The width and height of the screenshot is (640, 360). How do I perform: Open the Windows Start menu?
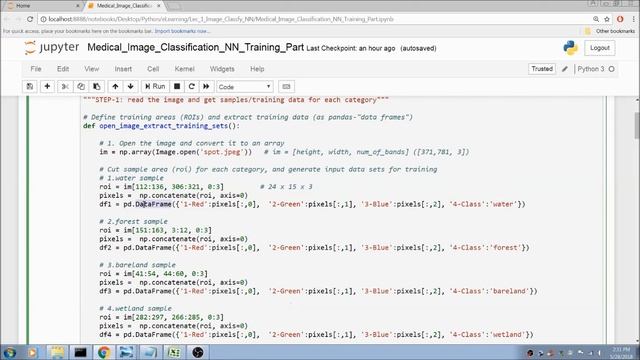point(10,352)
